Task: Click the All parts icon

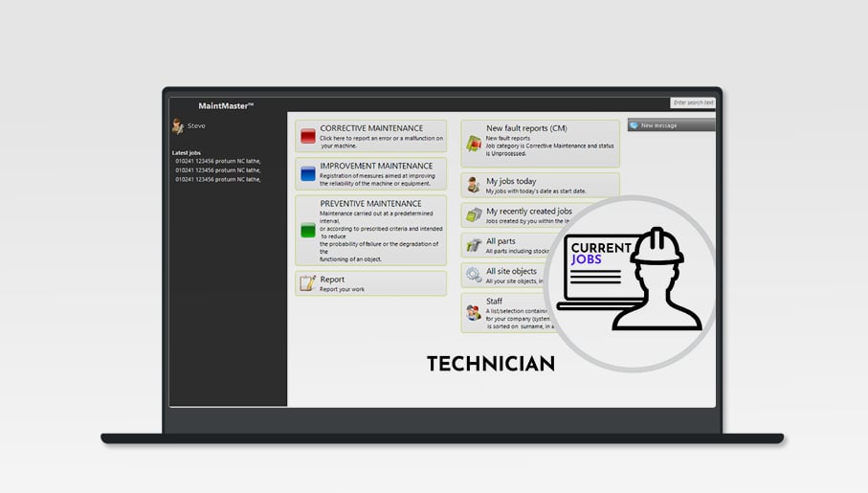Action: (x=474, y=245)
